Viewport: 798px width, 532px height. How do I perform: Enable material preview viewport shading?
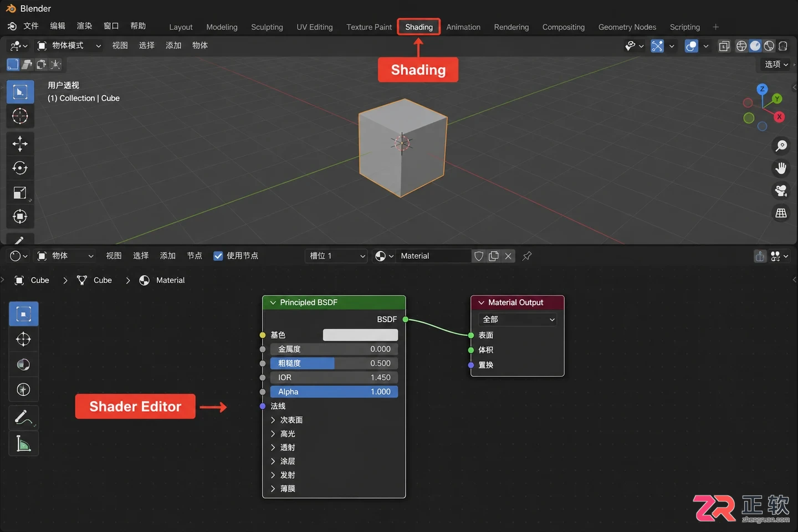[x=769, y=46]
